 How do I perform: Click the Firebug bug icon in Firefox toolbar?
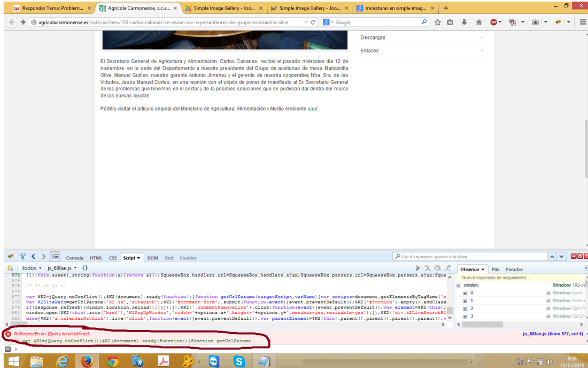pos(559,22)
